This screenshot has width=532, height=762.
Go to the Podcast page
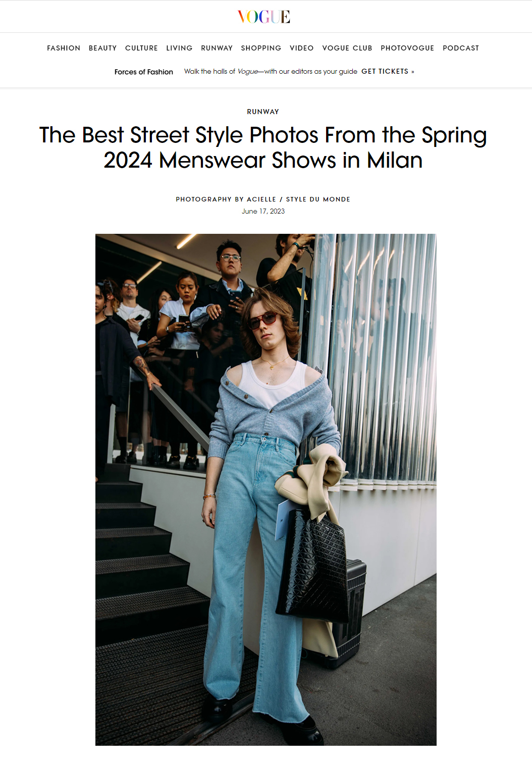(461, 48)
